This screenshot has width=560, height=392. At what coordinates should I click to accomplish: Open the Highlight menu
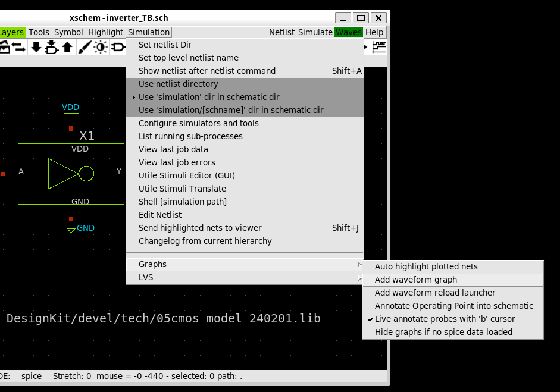tap(106, 32)
